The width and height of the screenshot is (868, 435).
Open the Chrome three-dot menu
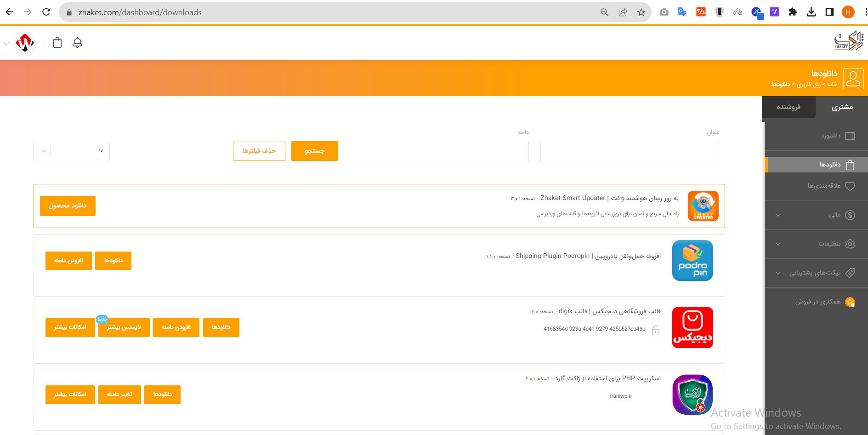(x=865, y=12)
